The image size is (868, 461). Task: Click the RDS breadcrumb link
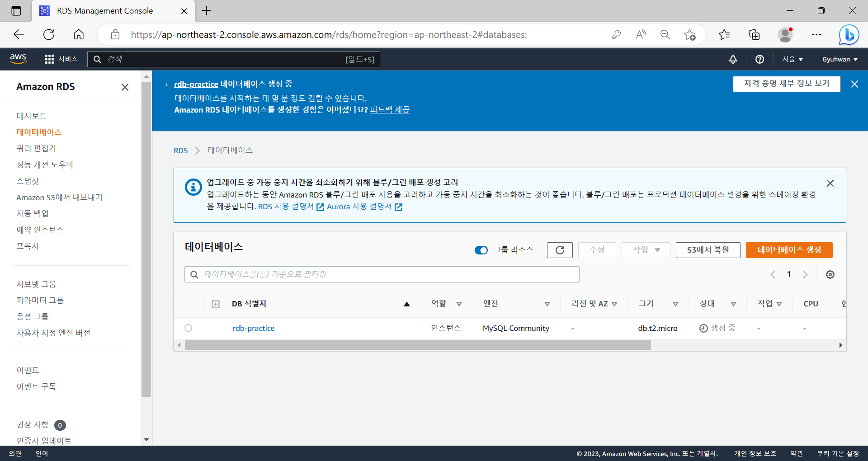click(180, 151)
